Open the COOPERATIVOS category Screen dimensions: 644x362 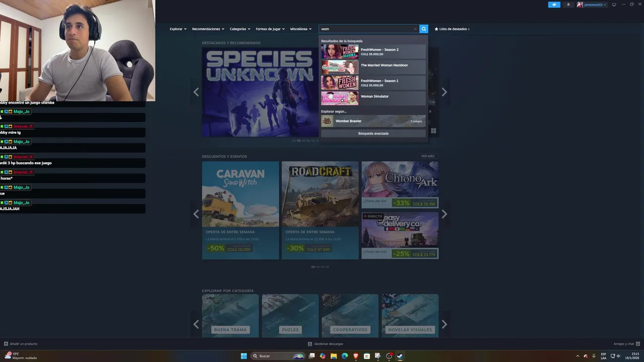pyautogui.click(x=350, y=316)
